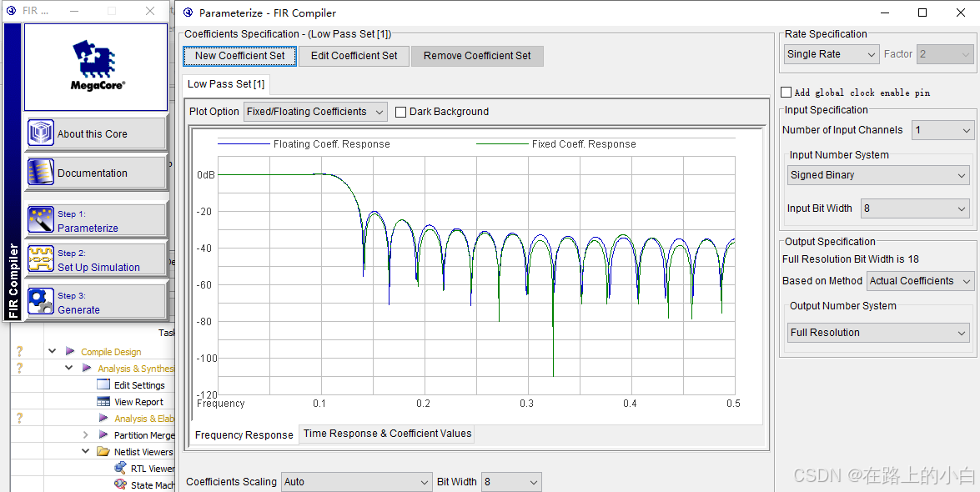Open the Number of Input Channels dropdown

pyautogui.click(x=942, y=130)
